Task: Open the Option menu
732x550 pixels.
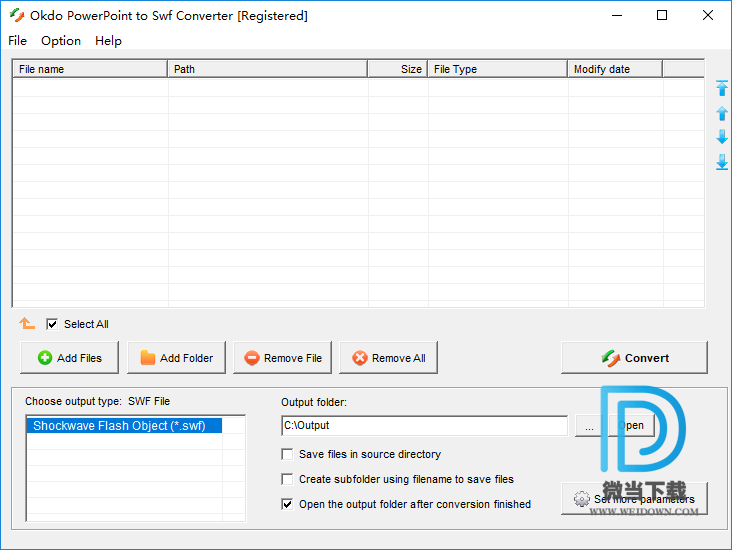Action: pos(61,41)
